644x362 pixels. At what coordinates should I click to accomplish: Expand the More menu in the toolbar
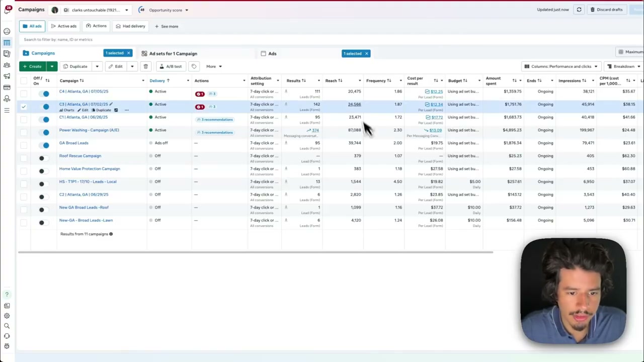click(x=214, y=66)
